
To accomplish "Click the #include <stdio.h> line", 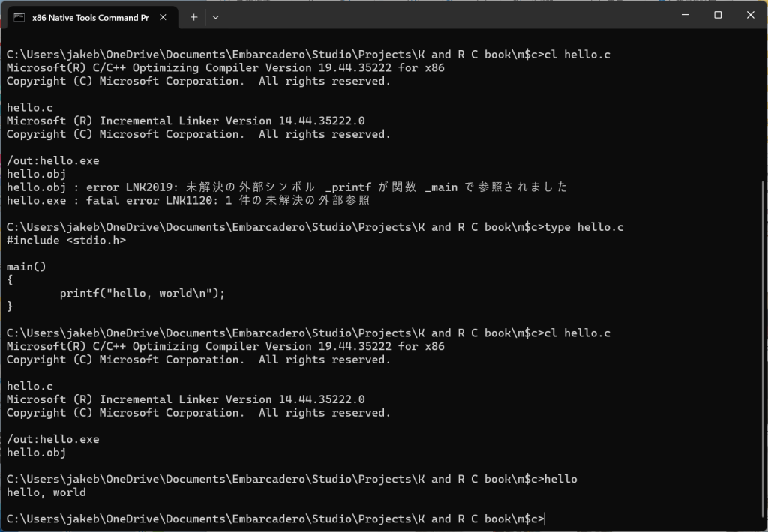I will [66, 241].
